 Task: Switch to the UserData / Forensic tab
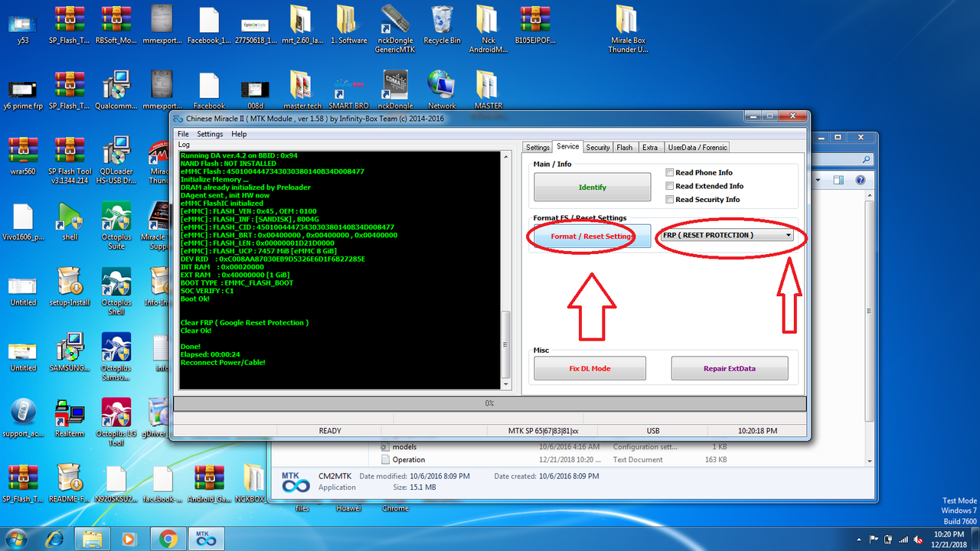pos(697,147)
